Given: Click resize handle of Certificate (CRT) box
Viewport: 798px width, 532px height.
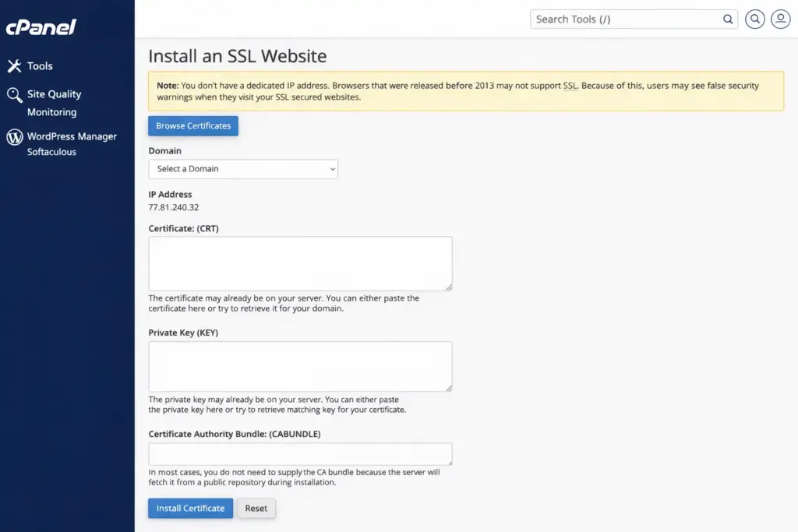Looking at the screenshot, I should point(448,287).
